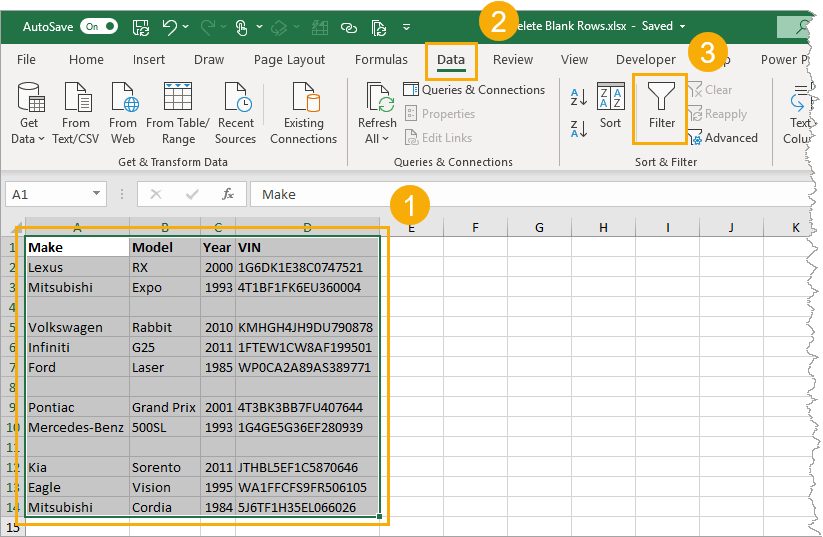Click the Properties button
This screenshot has width=823, height=537.
pos(440,113)
